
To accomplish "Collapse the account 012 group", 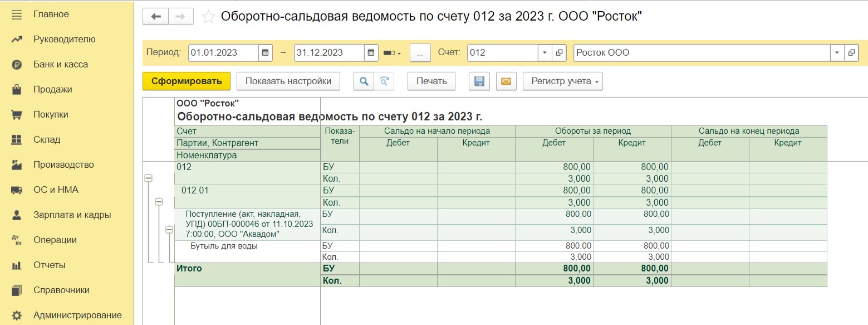I will (x=148, y=178).
